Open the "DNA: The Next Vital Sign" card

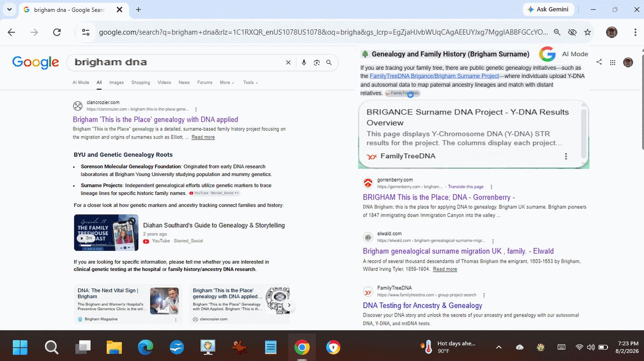tap(128, 304)
